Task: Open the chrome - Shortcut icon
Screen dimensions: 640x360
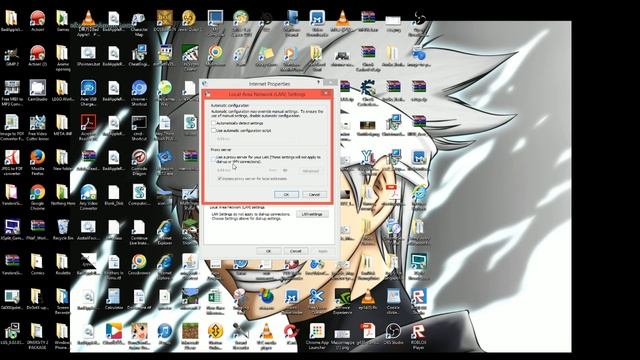Action: (139, 93)
